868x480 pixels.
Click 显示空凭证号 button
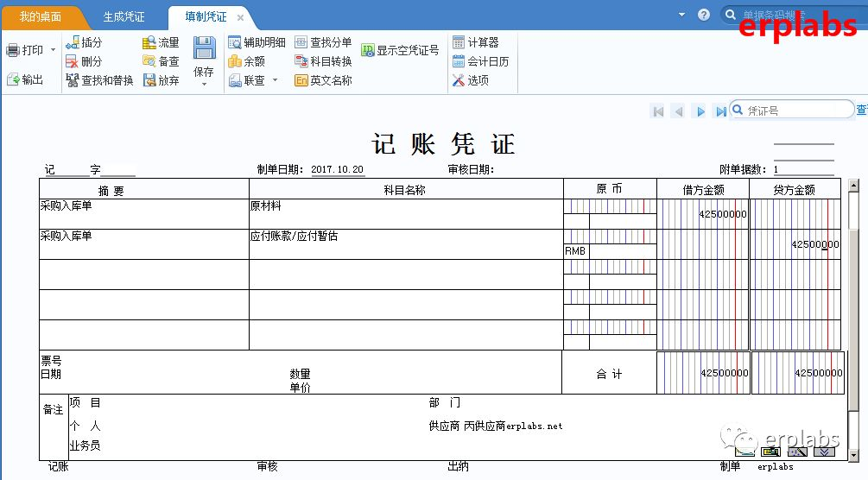400,50
